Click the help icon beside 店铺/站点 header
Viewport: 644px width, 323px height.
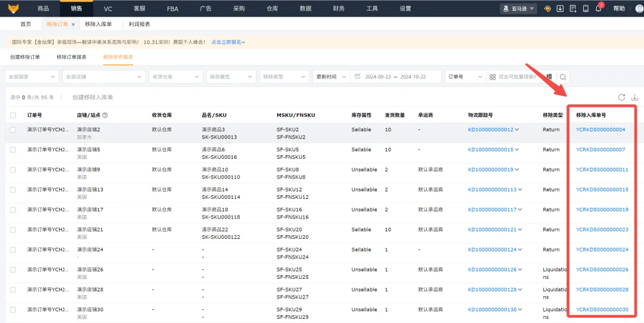[x=105, y=115]
